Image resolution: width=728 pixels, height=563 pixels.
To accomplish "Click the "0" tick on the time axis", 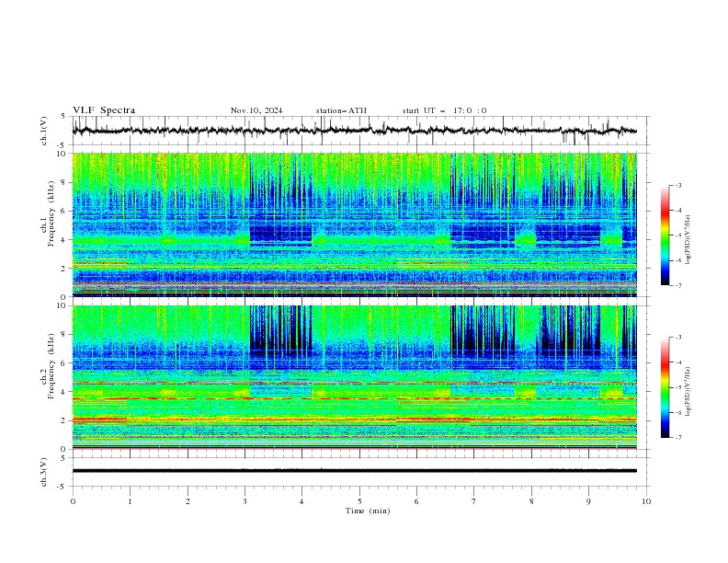I will tap(73, 501).
